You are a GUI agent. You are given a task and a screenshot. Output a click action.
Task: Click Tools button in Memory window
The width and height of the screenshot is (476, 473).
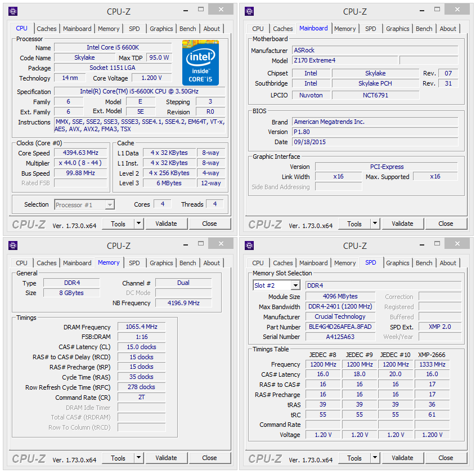(118, 458)
